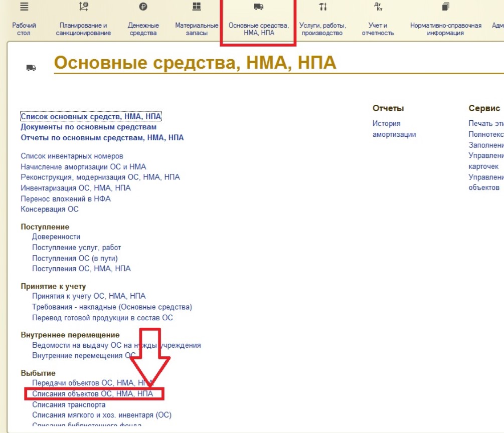Click the Поступление group heading
The width and height of the screenshot is (504, 433).
pos(45,227)
